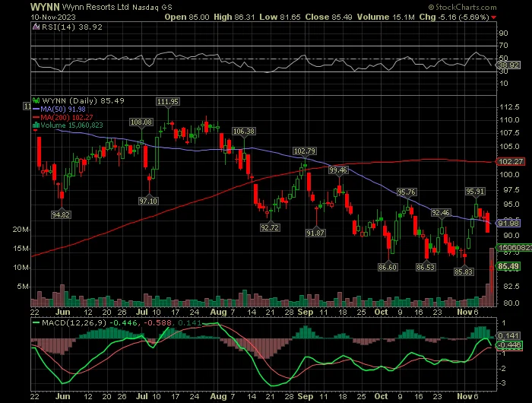
Task: Click the Close 85.49 header value
Action: pos(329,17)
